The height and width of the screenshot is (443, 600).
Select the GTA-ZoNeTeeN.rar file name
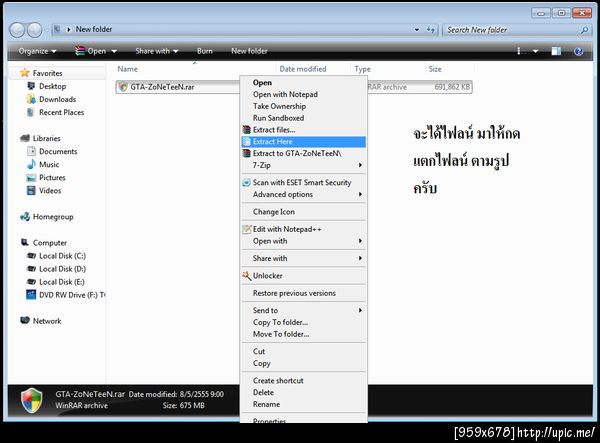162,87
